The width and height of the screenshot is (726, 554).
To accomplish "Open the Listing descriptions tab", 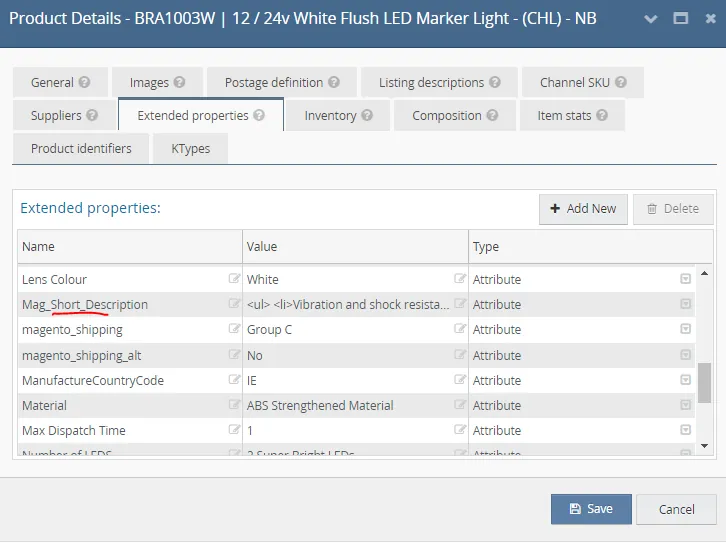I will [439, 82].
